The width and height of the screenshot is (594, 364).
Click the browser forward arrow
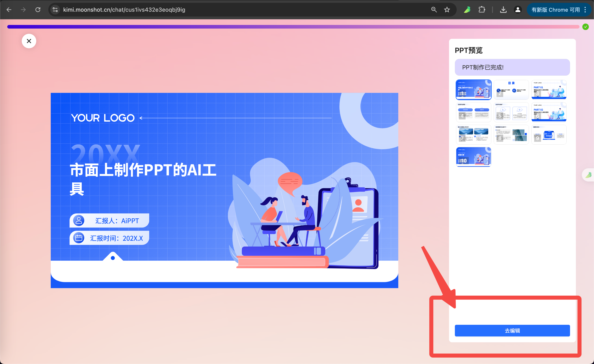(x=23, y=10)
